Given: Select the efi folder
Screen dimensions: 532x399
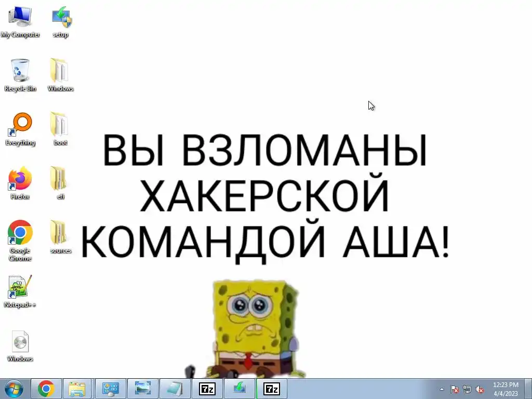Looking at the screenshot, I should tap(60, 182).
